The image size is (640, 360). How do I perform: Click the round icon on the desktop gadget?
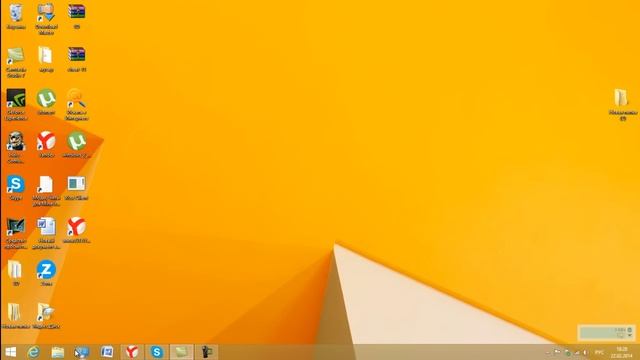[630, 329]
